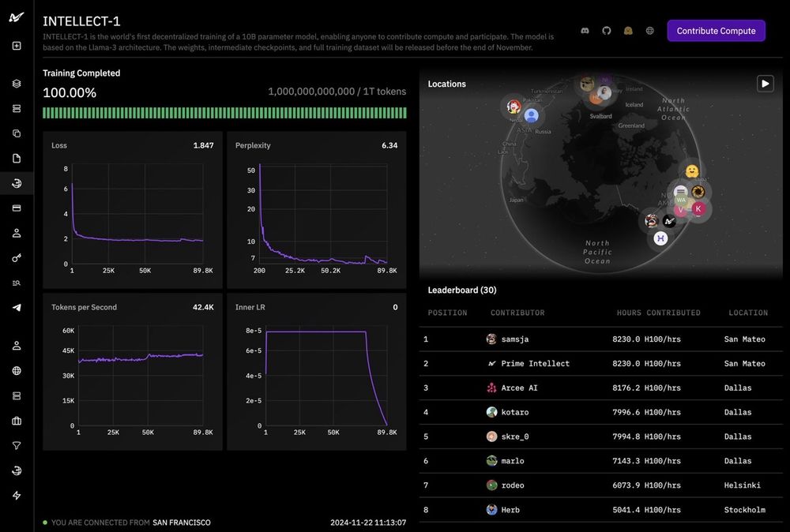Viewport: 790px width, 532px height.
Task: Click the red-haired cartoon avatar near Pakistan
Action: coord(513,107)
